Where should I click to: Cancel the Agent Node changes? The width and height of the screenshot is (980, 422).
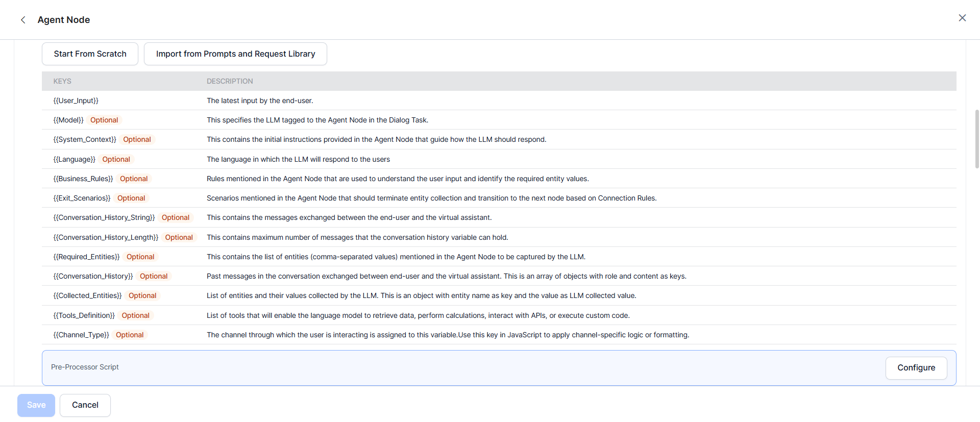85,405
